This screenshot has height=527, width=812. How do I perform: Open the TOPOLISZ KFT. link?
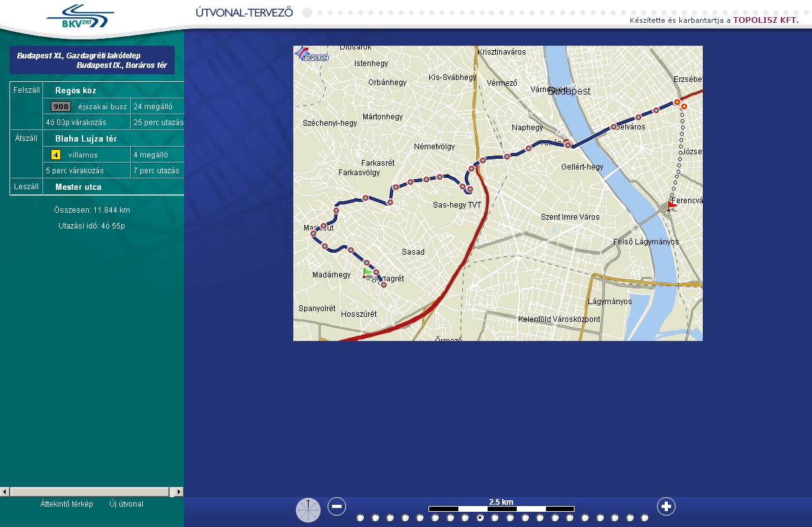point(766,20)
